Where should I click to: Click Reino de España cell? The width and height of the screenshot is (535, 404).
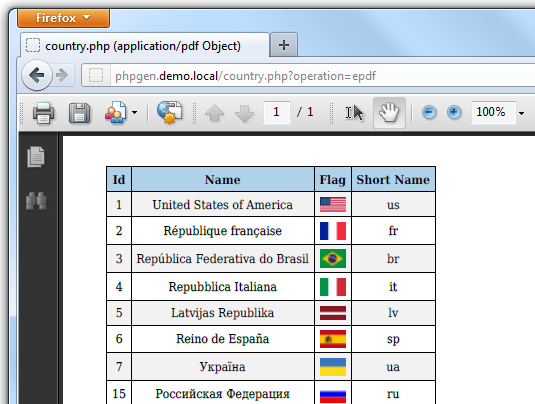coord(222,339)
